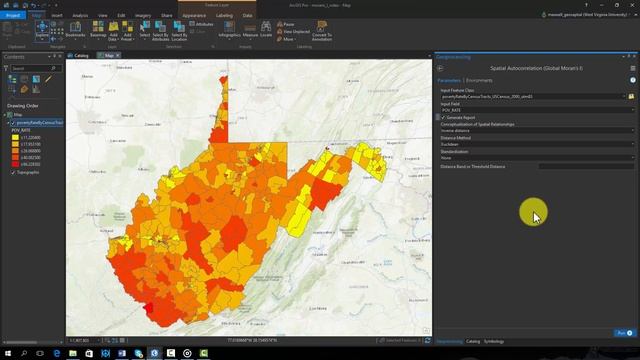Toggle the Topographic basemap layer visibility
640x360 pixels.
coord(13,173)
